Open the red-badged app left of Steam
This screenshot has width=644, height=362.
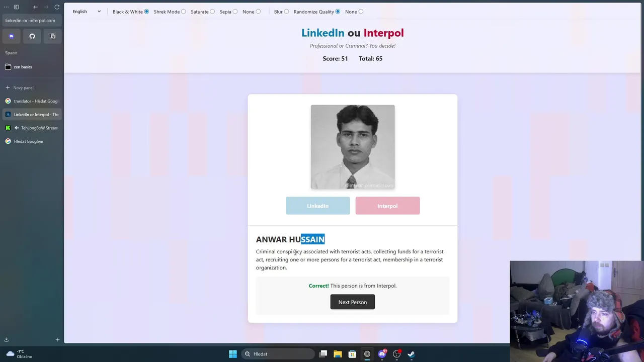396,354
